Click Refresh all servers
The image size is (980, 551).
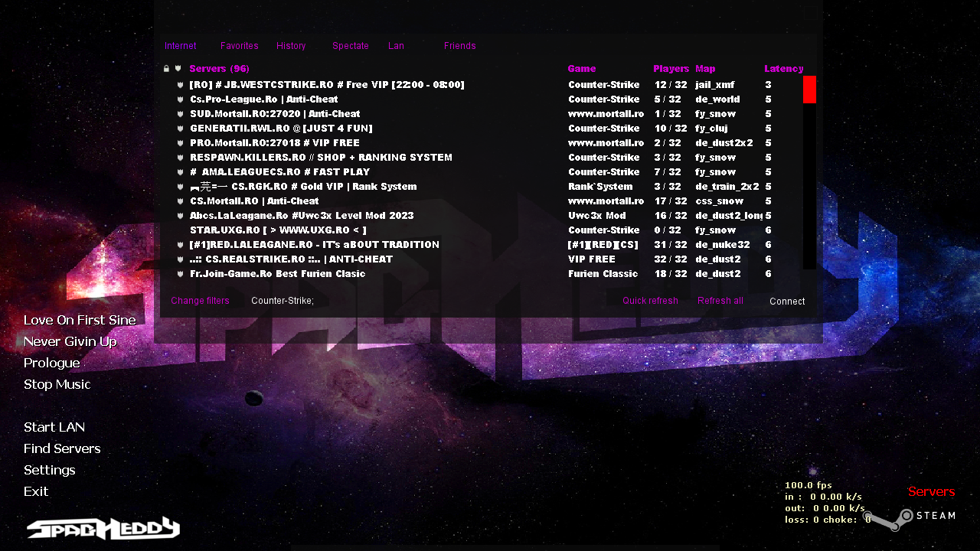click(x=720, y=301)
